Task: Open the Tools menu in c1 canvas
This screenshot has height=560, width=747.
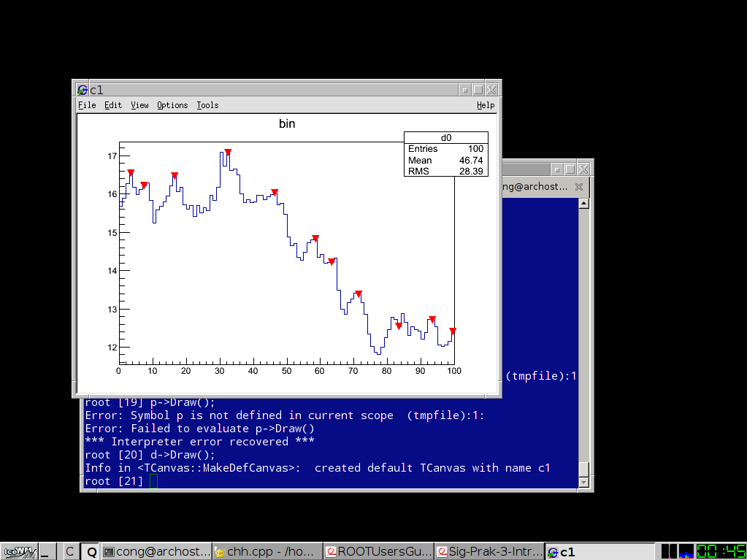Action: pos(207,105)
